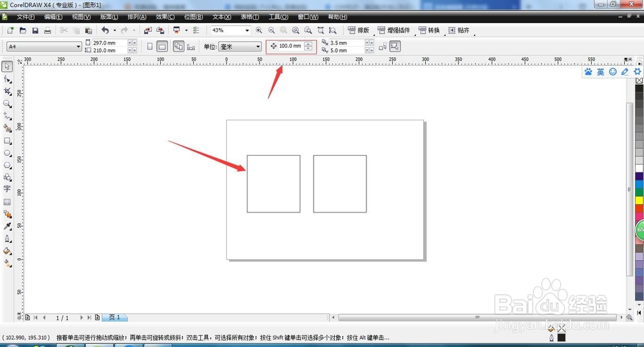Switch page to portrait orientation

(x=150, y=46)
